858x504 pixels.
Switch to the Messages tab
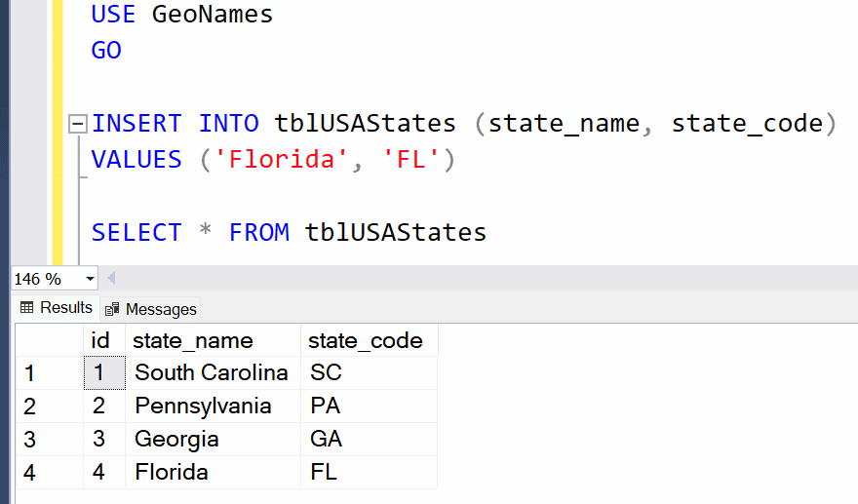click(151, 309)
